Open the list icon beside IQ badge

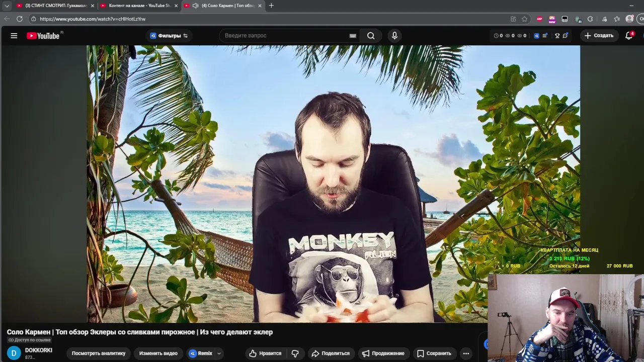[544, 36]
